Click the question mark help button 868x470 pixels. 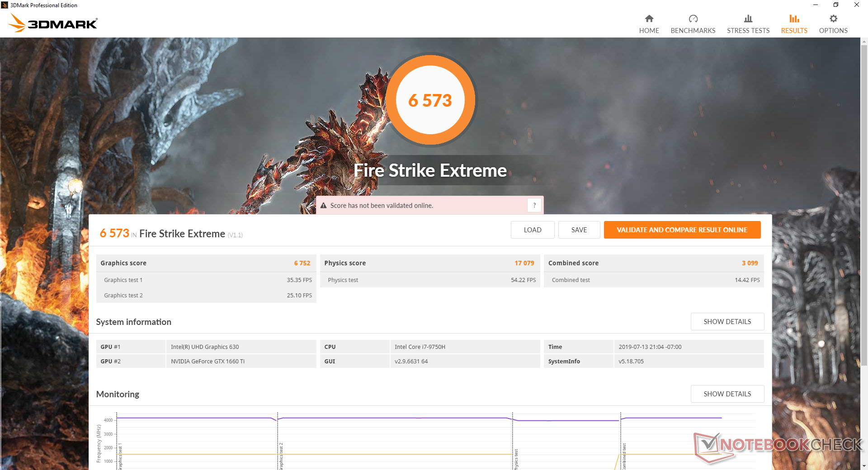tap(534, 205)
